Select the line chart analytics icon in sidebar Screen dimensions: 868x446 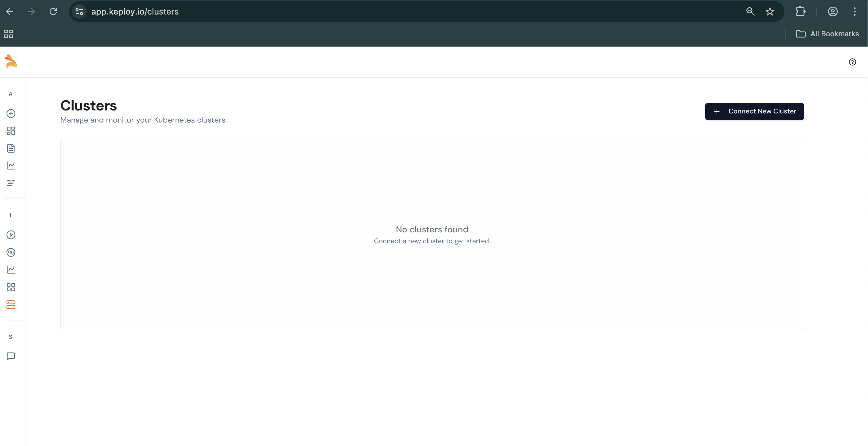tap(11, 166)
